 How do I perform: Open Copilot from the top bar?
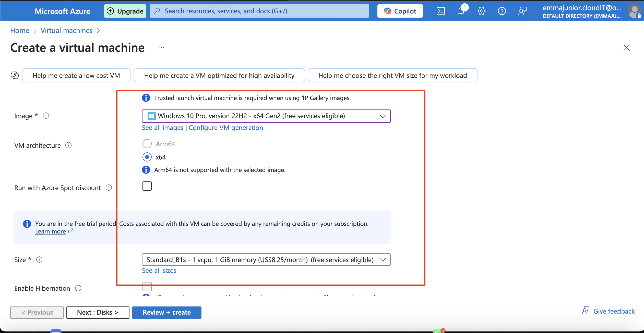(x=400, y=11)
